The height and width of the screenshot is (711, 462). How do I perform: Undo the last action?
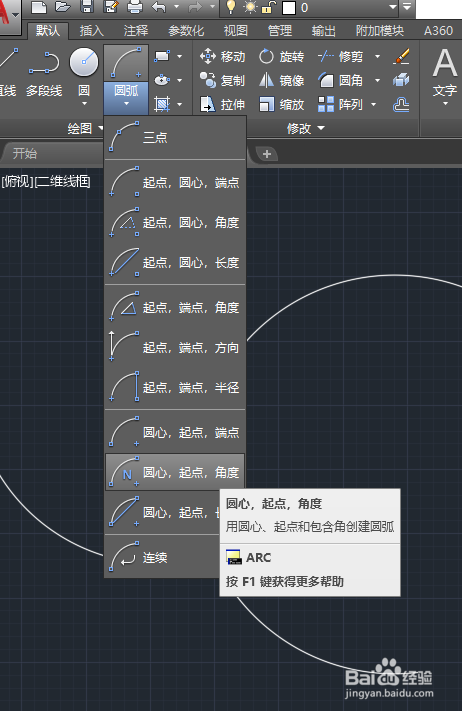point(159,7)
